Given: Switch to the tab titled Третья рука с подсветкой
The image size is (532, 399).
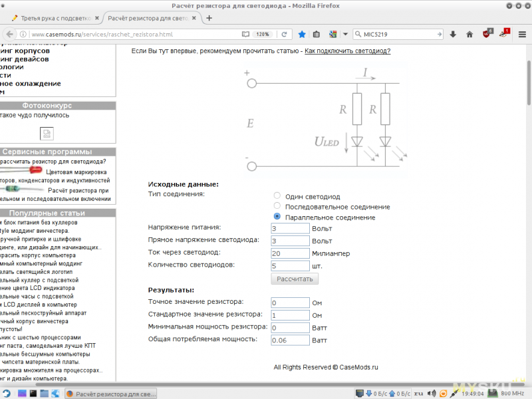Looking at the screenshot, I should (55, 19).
